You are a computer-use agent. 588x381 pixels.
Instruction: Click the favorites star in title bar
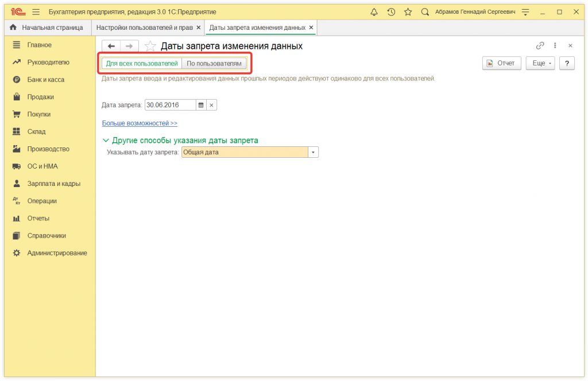coord(408,12)
